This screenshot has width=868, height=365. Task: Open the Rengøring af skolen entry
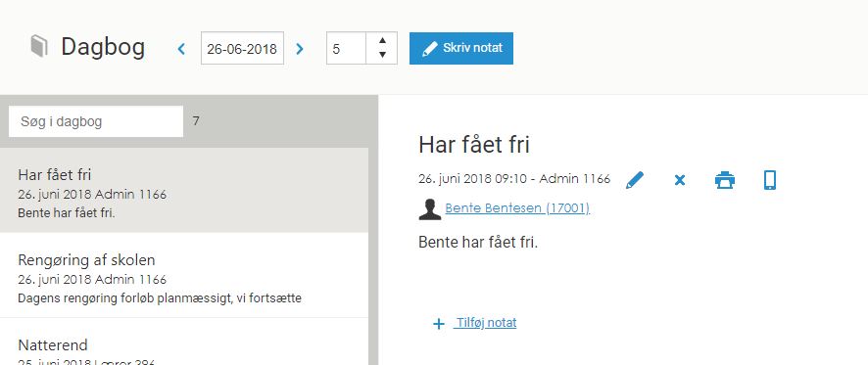[x=184, y=275]
